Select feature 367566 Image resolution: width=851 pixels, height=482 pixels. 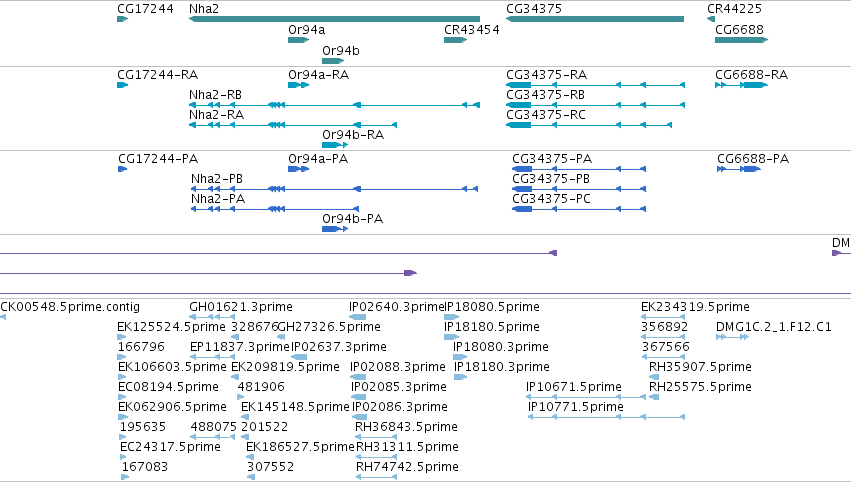tap(665, 347)
